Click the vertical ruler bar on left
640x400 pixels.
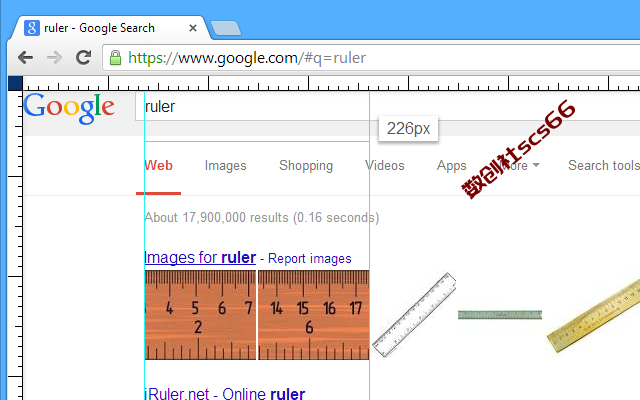(16, 245)
